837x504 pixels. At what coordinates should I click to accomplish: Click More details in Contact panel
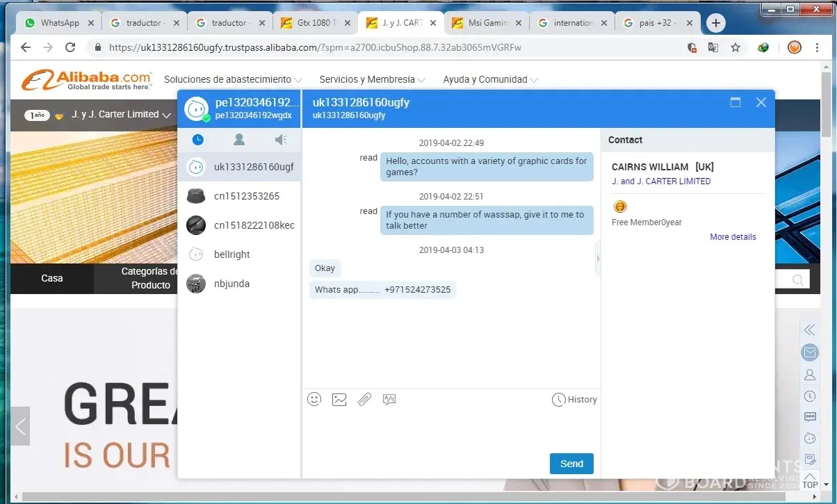tap(733, 237)
